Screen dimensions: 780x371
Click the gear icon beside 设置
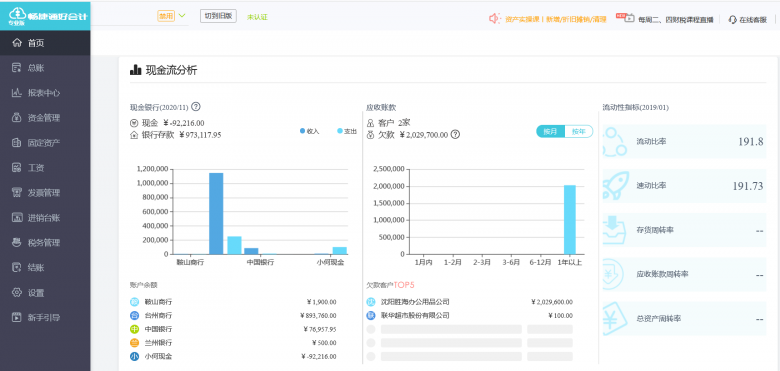(17, 292)
